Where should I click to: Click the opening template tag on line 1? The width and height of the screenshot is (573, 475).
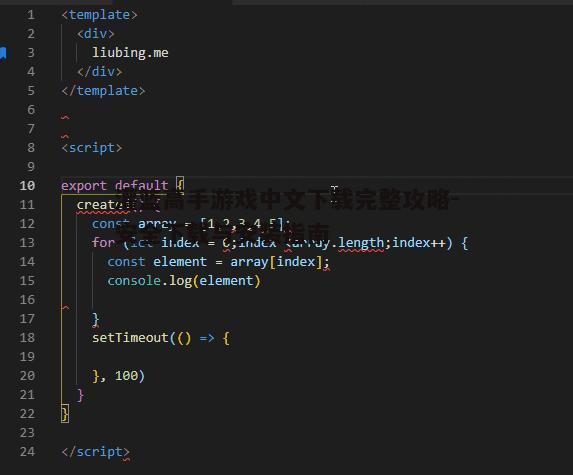point(99,15)
